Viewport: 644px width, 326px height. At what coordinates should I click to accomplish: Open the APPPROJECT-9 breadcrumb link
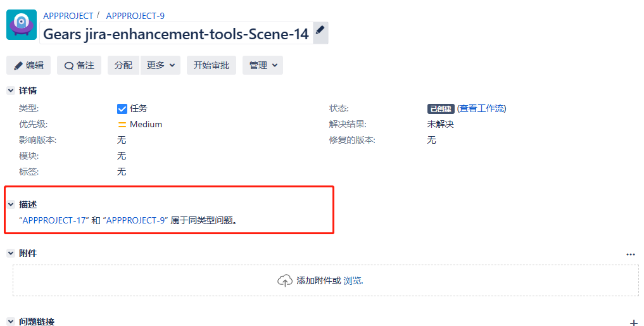(x=135, y=16)
